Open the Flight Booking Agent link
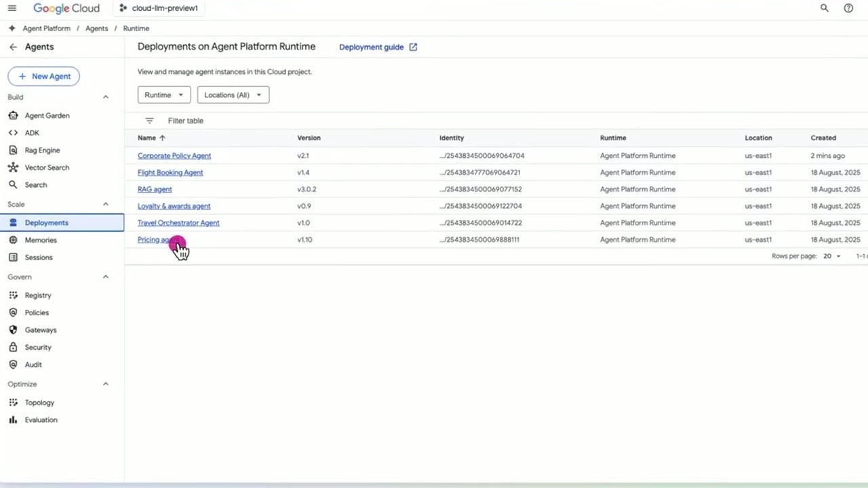Screen dimensions: 868x488 (170, 172)
